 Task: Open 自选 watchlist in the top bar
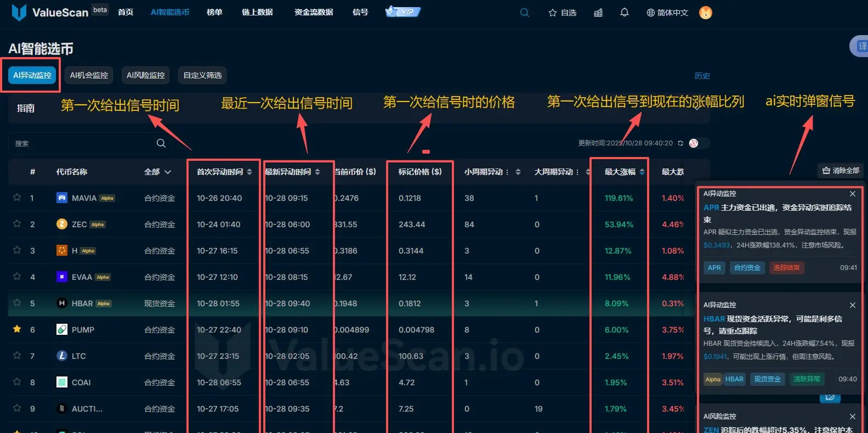[562, 12]
